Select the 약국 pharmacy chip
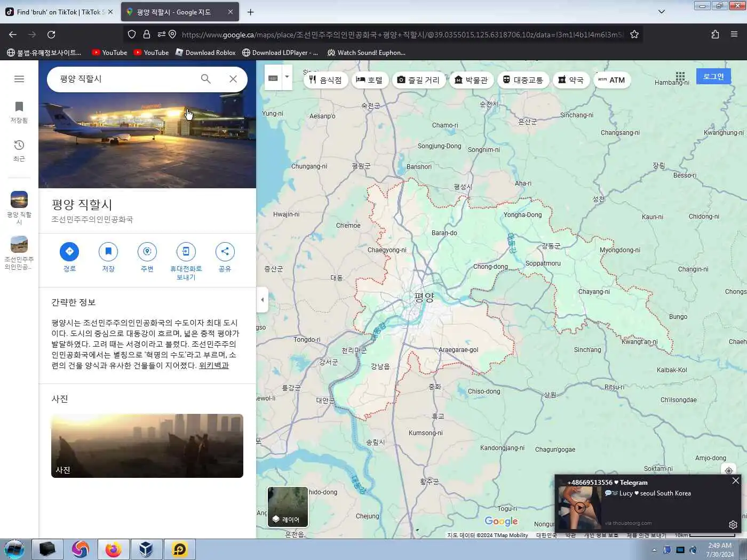Viewport: 747px width, 560px height. tap(571, 80)
